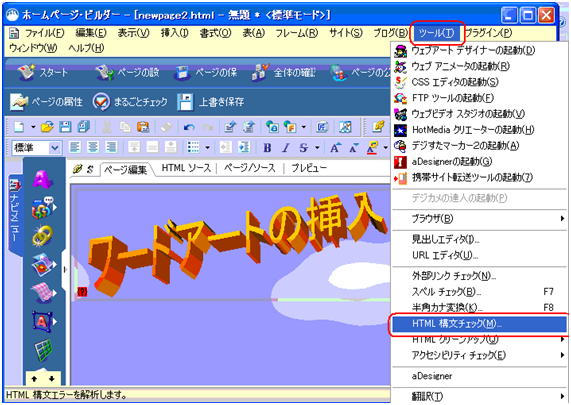Click the undo arrow icon
The image size is (571, 405).
click(x=189, y=127)
